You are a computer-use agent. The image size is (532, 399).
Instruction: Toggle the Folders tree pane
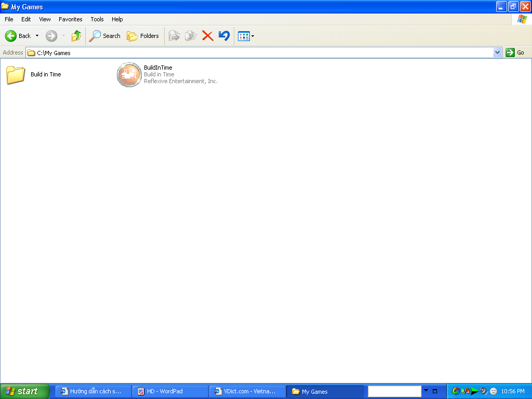coord(142,36)
